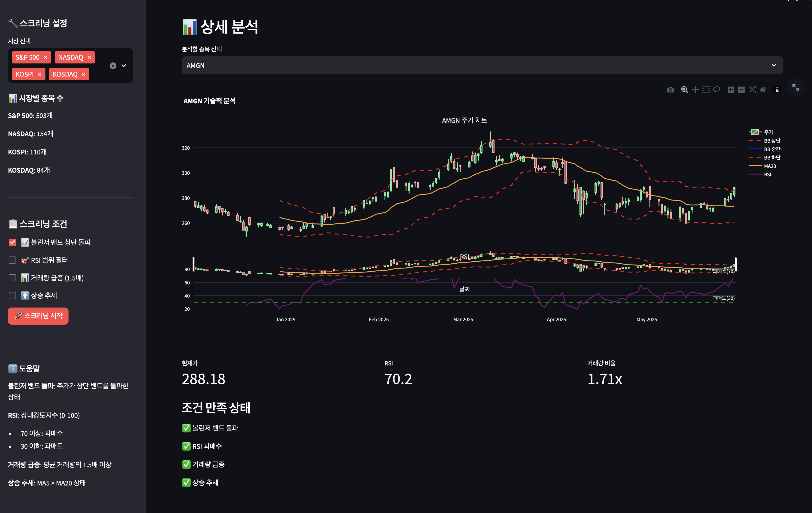This screenshot has height=513, width=812.
Task: Open the AMGN stock selection dropdown
Action: click(x=774, y=65)
